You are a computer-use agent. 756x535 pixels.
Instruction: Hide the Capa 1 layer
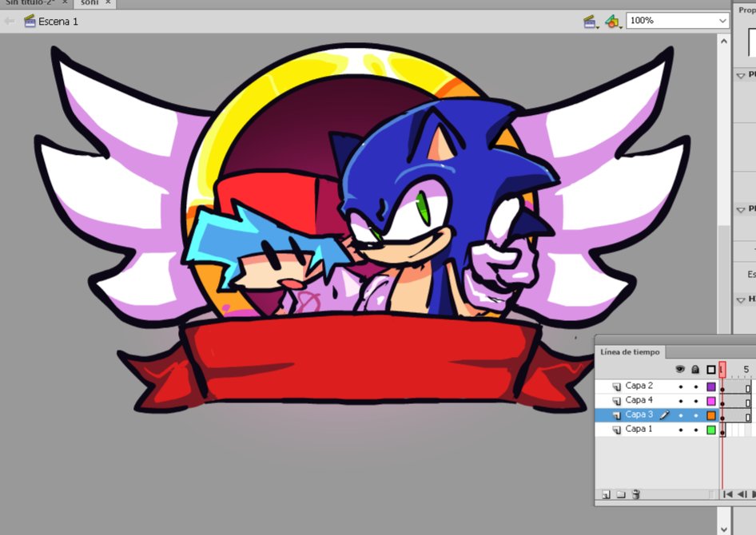point(681,430)
